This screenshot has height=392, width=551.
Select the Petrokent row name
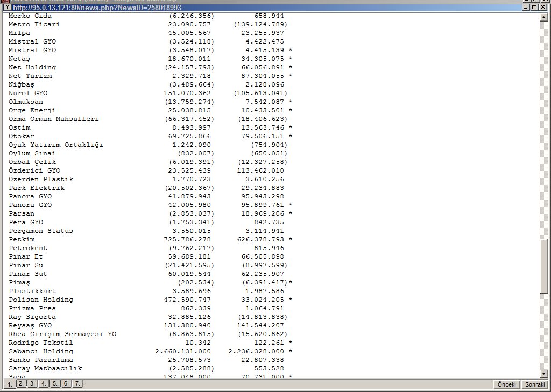click(x=28, y=248)
